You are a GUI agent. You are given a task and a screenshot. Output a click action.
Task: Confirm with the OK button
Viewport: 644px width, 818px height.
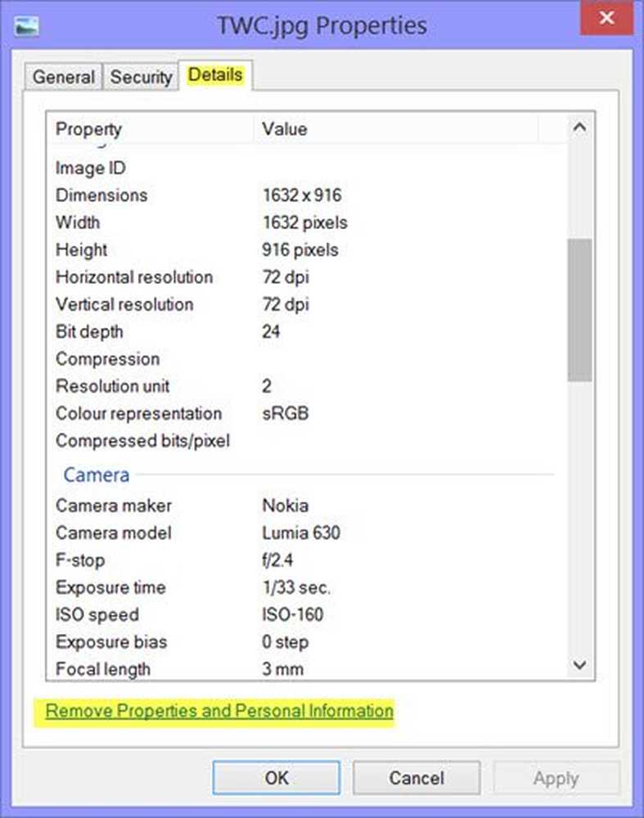[276, 778]
